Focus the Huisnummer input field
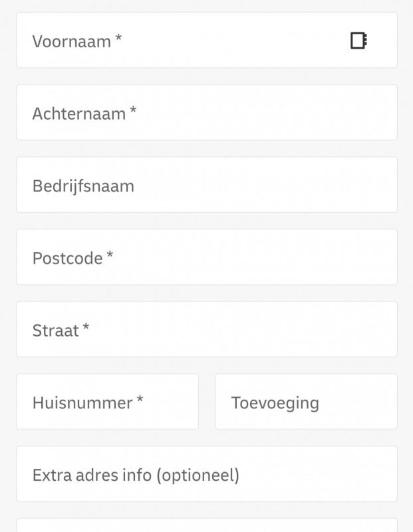Screen dimensions: 413x532 click(x=107, y=402)
